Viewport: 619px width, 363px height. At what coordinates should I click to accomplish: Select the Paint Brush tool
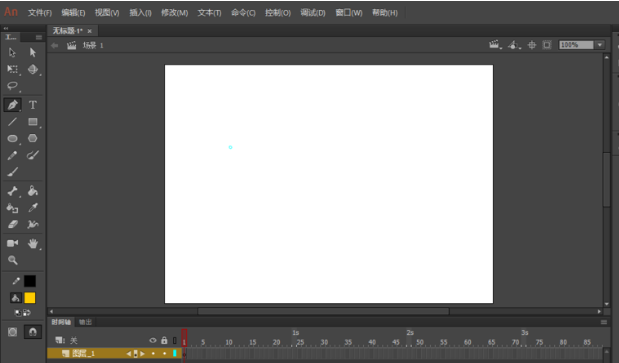pyautogui.click(x=33, y=155)
